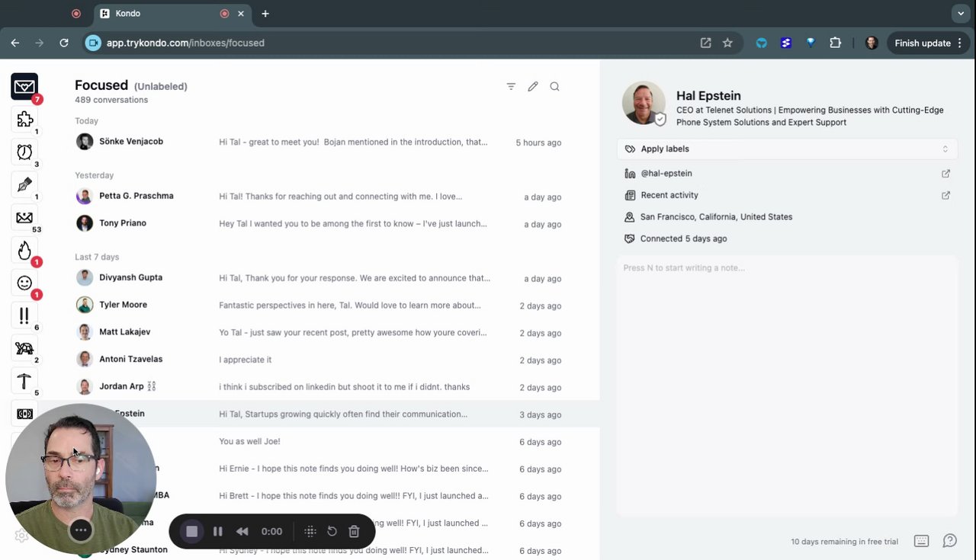Open external link for Recent activity
This screenshot has width=976, height=560.
(945, 195)
